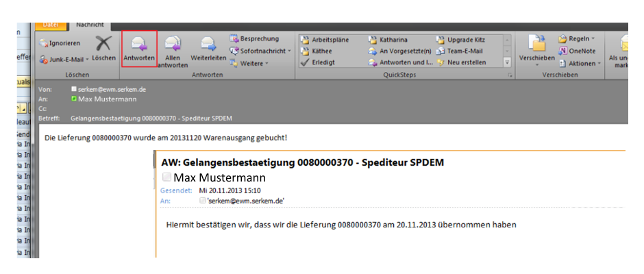Expand the QuickSteps gallery list

508,62
